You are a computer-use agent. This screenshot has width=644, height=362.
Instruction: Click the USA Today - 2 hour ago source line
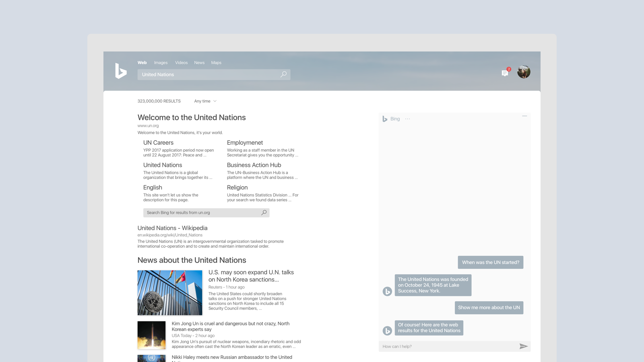pos(193,335)
